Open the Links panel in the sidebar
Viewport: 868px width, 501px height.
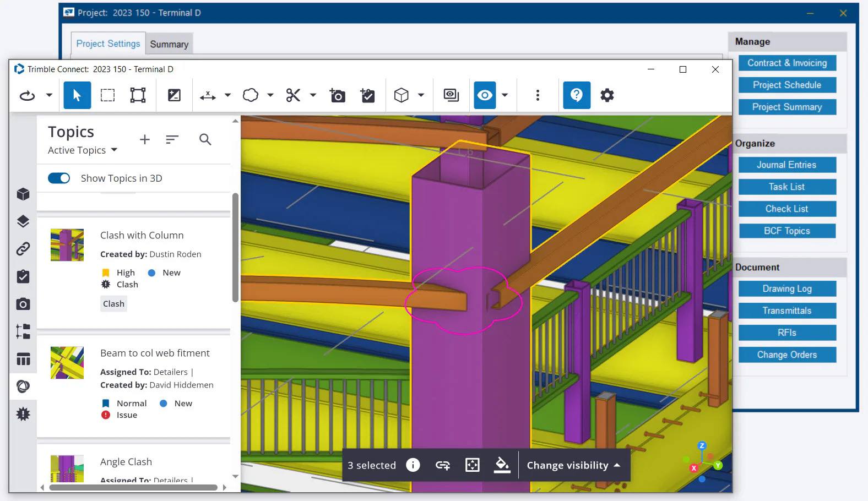[x=23, y=249]
